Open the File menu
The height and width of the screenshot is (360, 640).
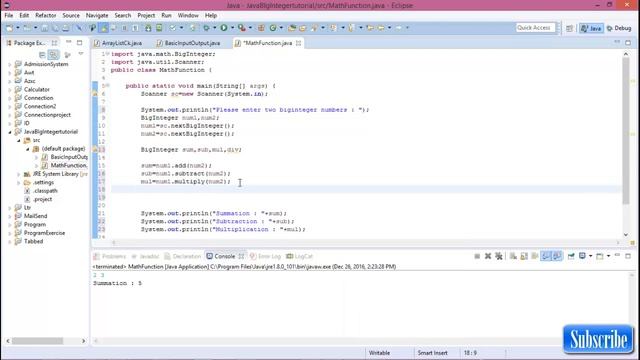point(9,16)
